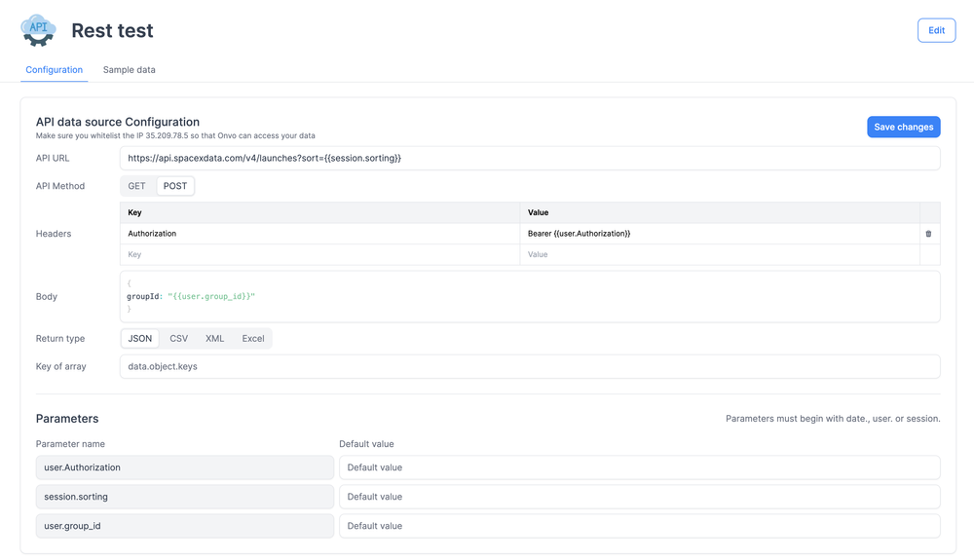
Task: Choose XML return type
Action: coord(214,339)
